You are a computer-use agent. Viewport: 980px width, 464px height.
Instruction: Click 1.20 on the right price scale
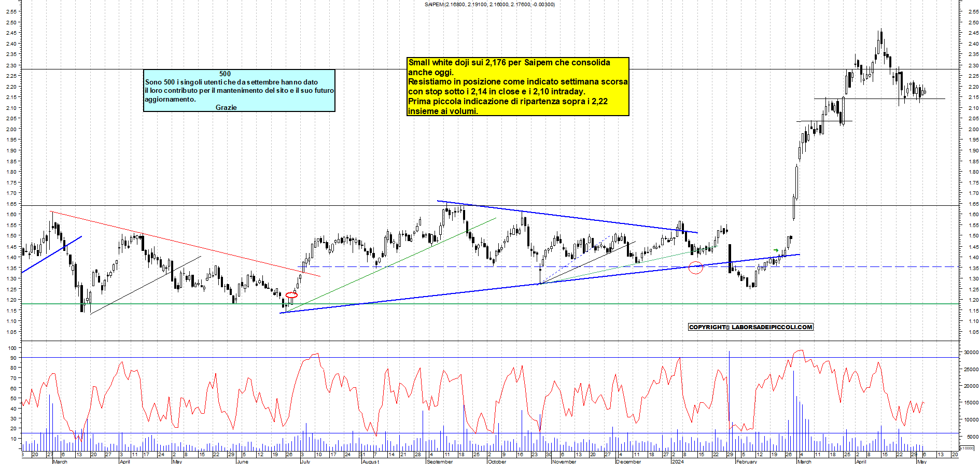(x=973, y=300)
